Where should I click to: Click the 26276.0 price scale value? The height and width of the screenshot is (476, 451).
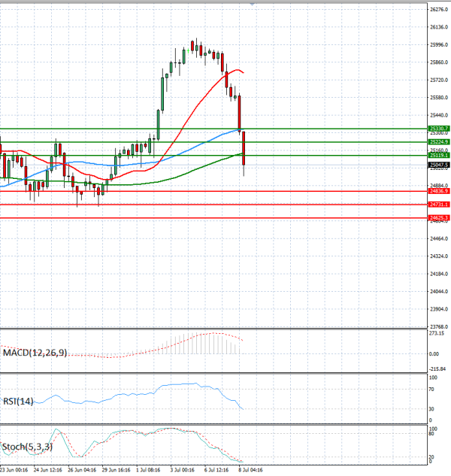click(x=439, y=10)
